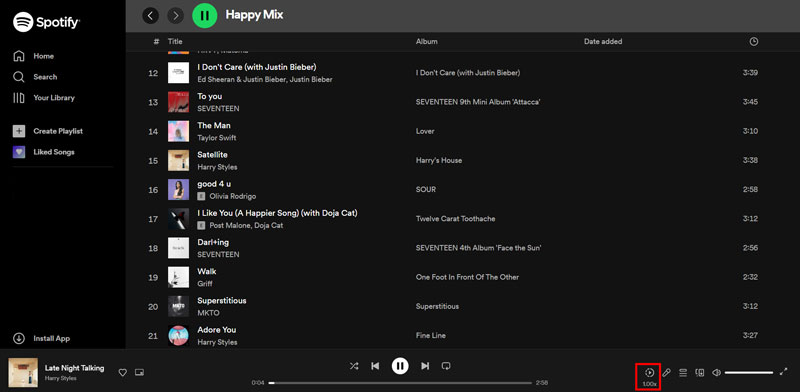Click the green pause button beside Happy Mix
This screenshot has width=800, height=392.
[x=205, y=16]
